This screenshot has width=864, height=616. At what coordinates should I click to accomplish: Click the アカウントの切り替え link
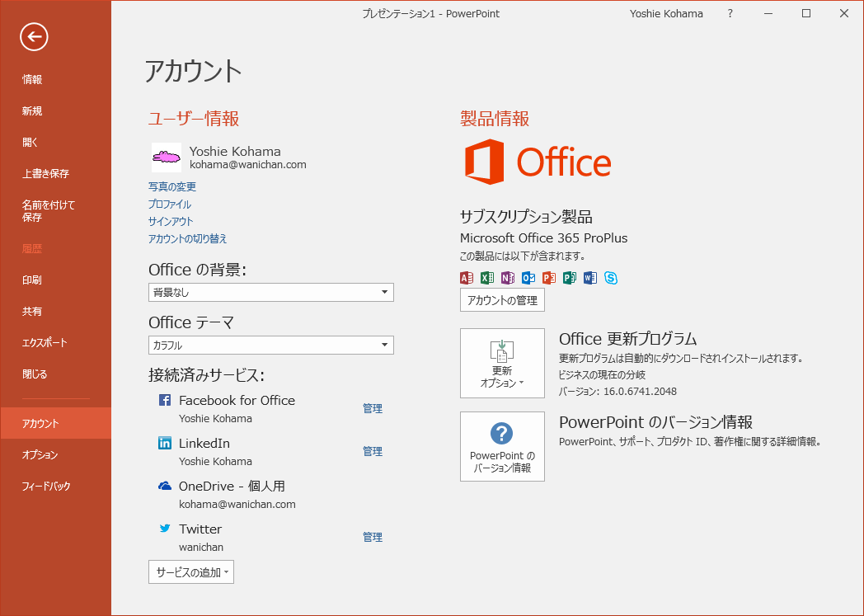(188, 238)
